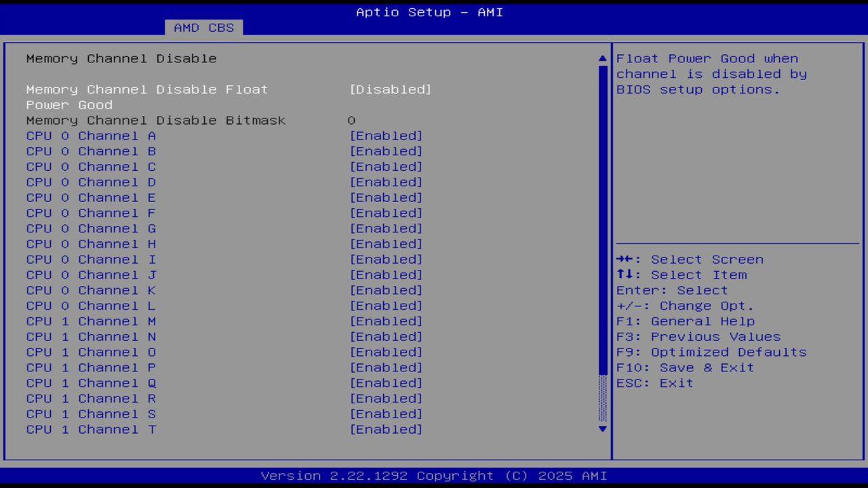Viewport: 868px width, 488px height.
Task: Click the solid blue scrollbar thumb
Action: 602,220
